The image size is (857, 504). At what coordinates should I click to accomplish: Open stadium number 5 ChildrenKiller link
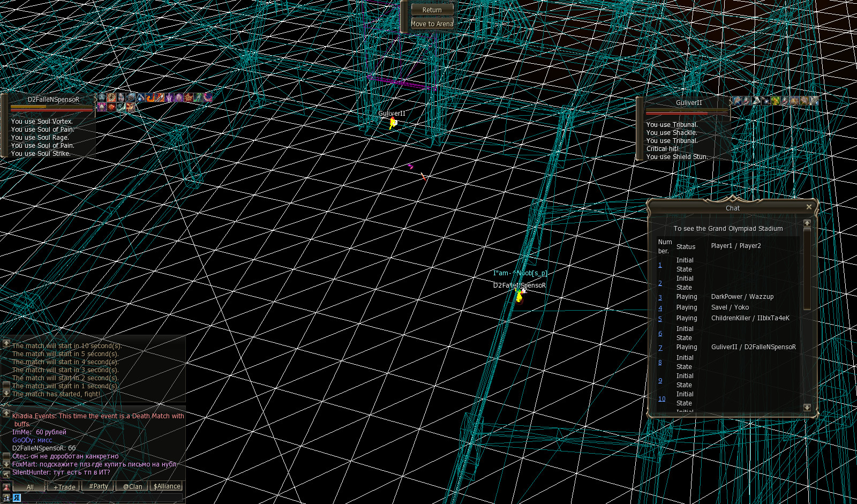[x=660, y=319]
